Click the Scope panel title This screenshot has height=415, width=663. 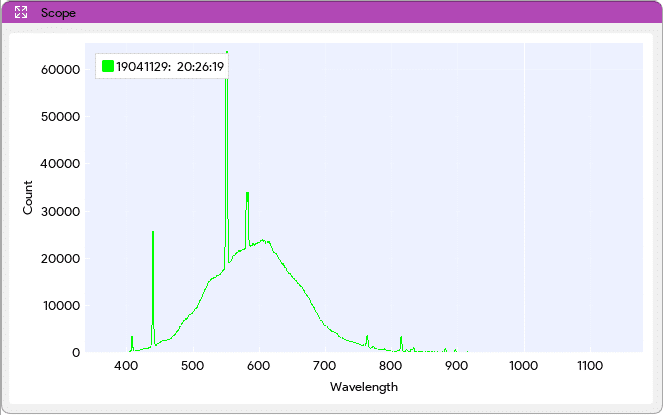(x=58, y=13)
